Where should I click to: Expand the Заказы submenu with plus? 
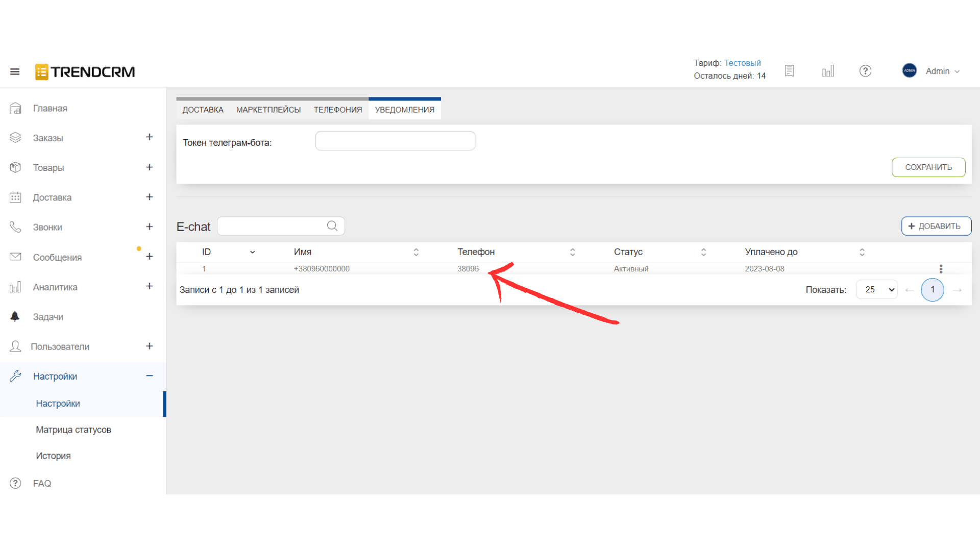150,137
